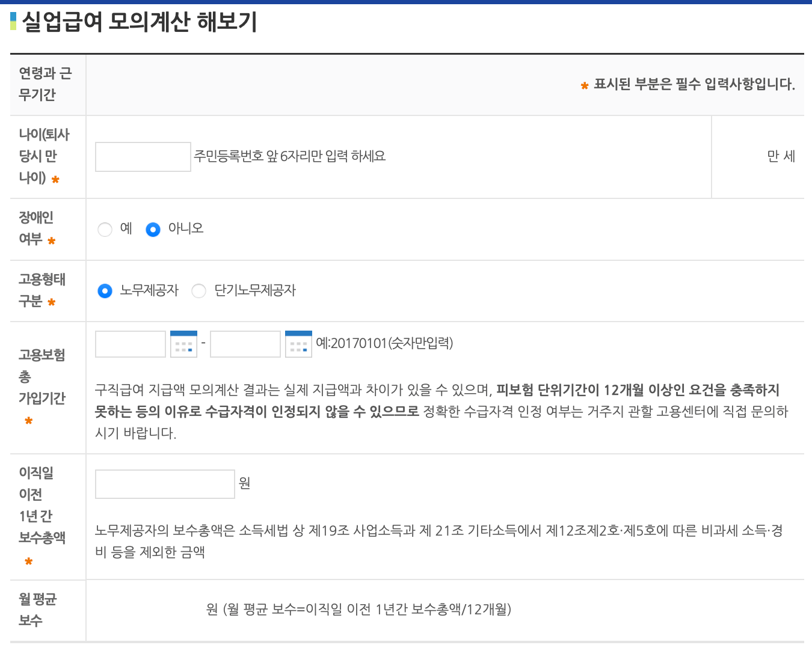Viewport: 812px width, 648px height.
Task: Click the yearly total pay amount field
Action: pos(164,484)
